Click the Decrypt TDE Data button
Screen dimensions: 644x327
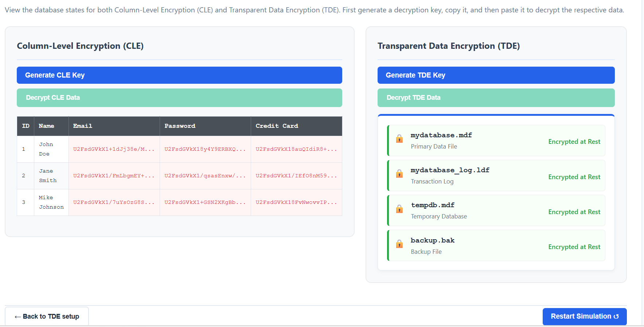pyautogui.click(x=496, y=98)
